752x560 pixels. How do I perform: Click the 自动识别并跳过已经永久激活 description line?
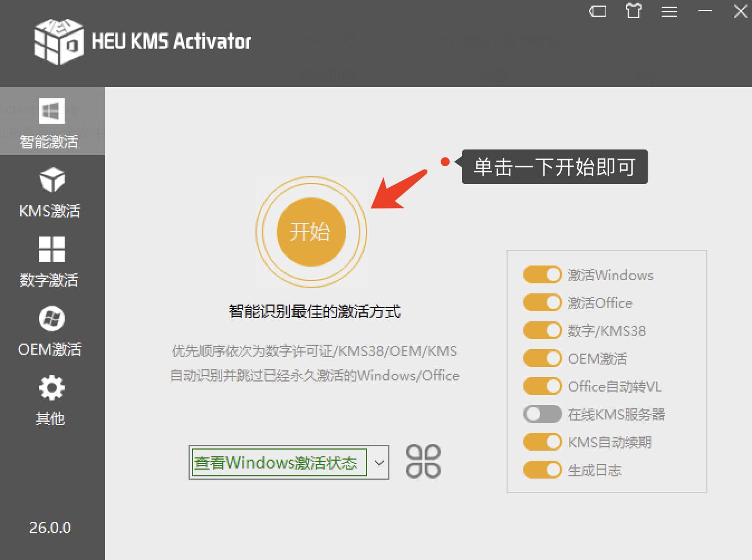pyautogui.click(x=315, y=376)
